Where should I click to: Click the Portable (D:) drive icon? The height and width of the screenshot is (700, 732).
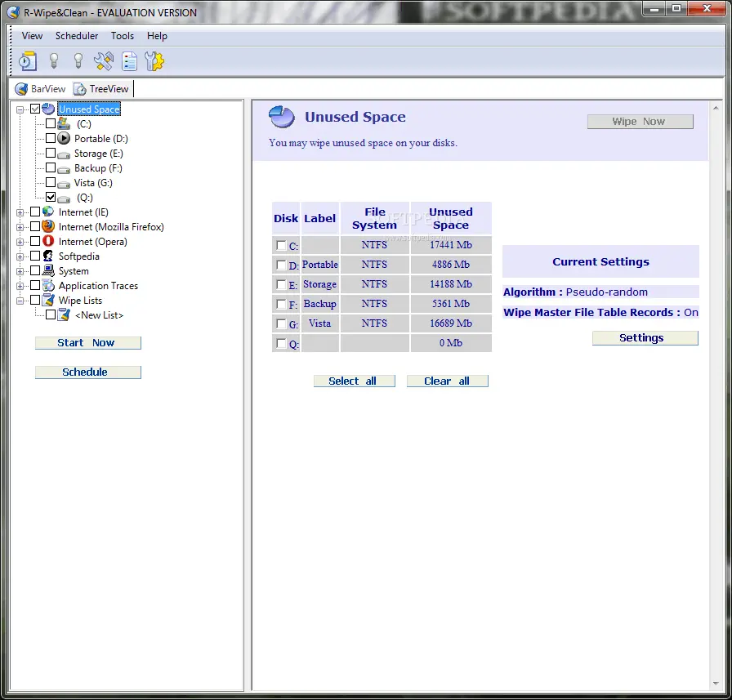pos(64,138)
